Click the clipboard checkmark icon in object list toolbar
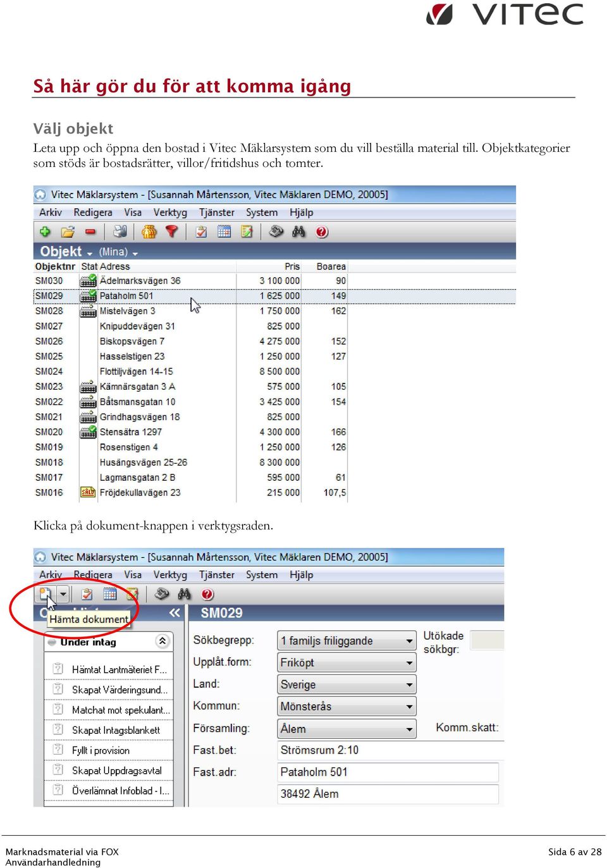Screen dimensions: 607x868 201,232
